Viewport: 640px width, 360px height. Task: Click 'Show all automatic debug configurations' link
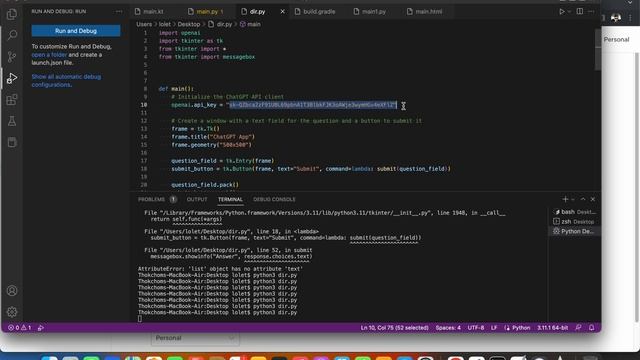pyautogui.click(x=66, y=80)
